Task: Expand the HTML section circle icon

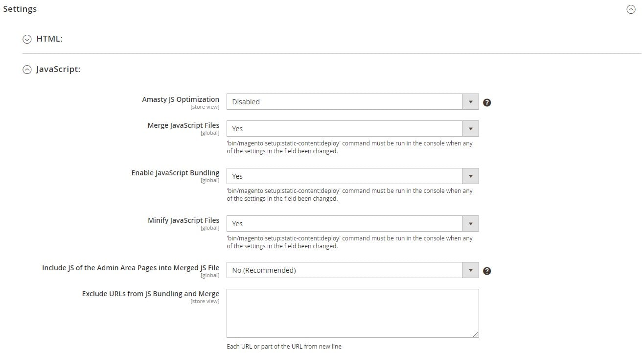Action: click(x=27, y=39)
